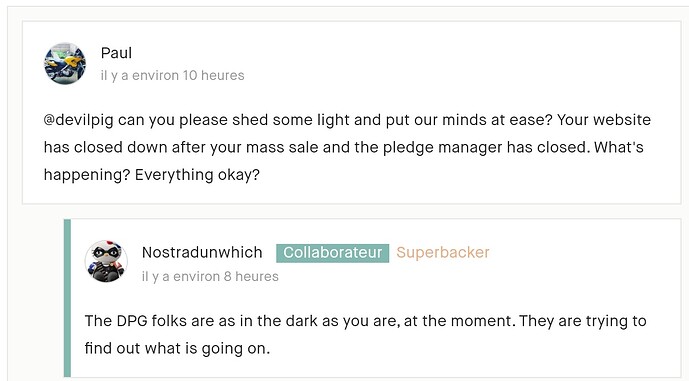Click the word 'happening?' in Paul's comment

[87, 175]
